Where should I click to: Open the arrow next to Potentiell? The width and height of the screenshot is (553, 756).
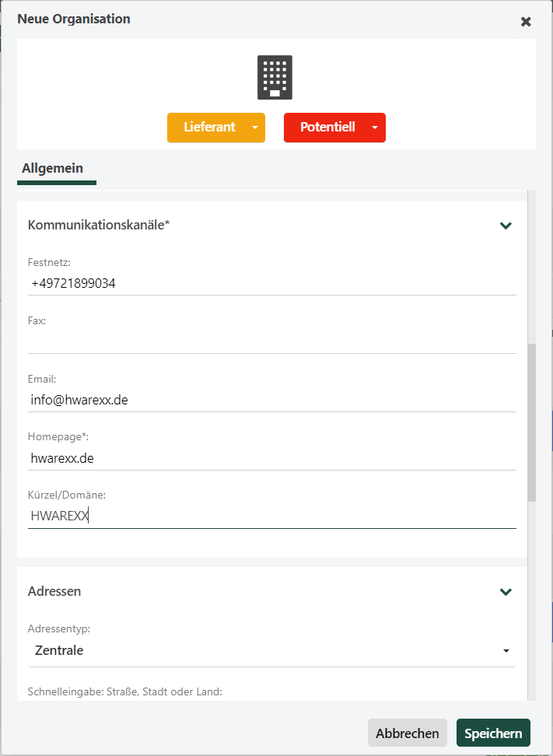[x=375, y=128]
